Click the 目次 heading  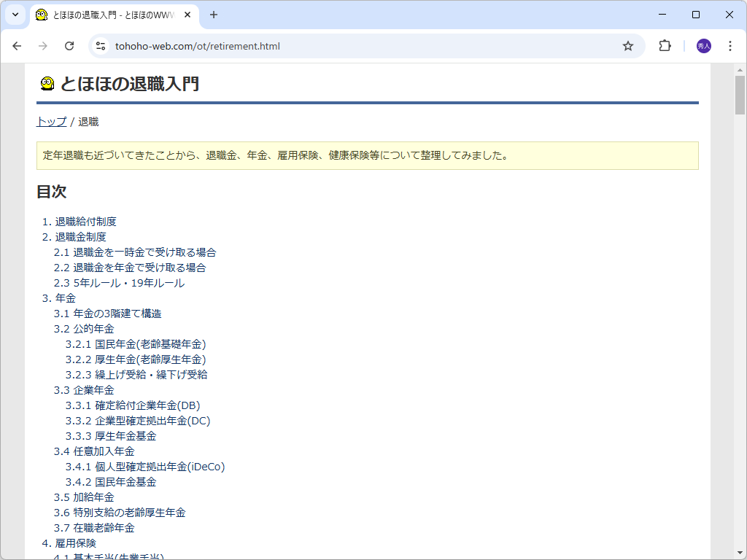coord(52,192)
